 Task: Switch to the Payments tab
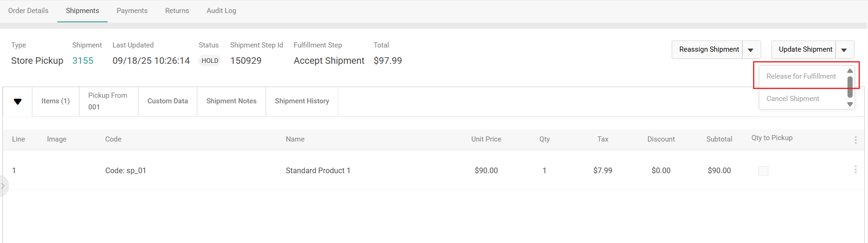click(132, 11)
